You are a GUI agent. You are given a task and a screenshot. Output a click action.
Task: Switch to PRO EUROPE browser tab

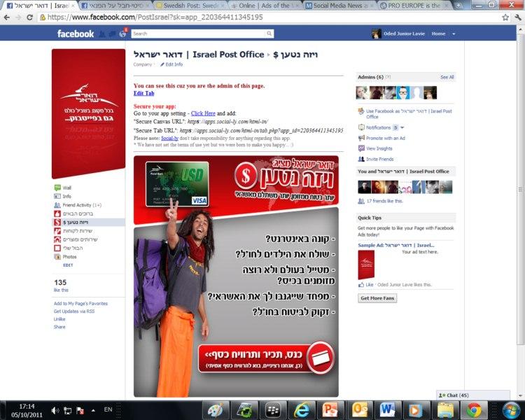click(415, 6)
